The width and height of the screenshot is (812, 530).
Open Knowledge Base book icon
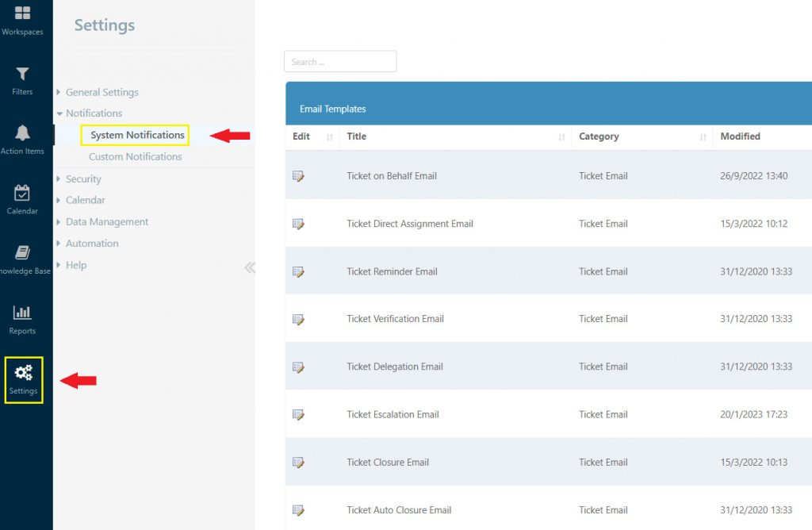pyautogui.click(x=22, y=252)
